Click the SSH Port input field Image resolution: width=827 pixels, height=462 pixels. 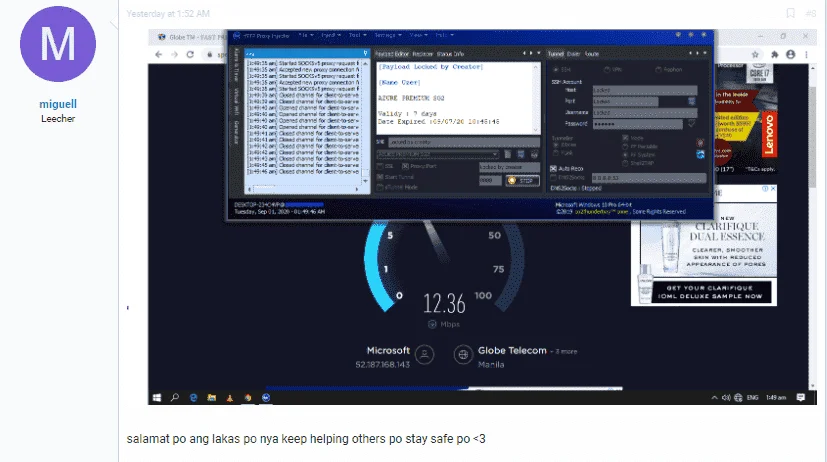(625, 101)
